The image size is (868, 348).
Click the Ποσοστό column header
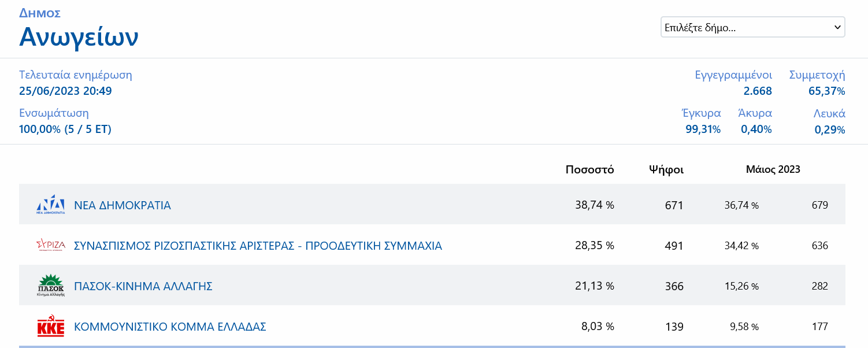point(589,169)
